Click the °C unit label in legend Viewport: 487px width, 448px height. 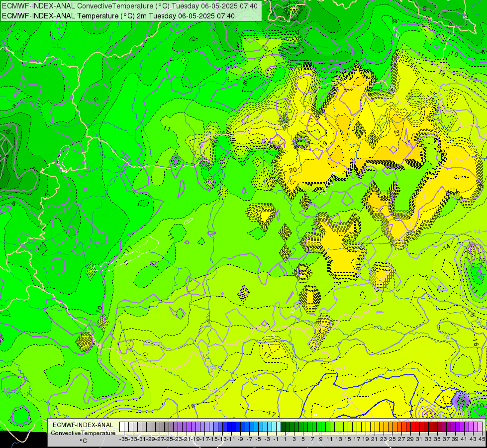tap(83, 441)
